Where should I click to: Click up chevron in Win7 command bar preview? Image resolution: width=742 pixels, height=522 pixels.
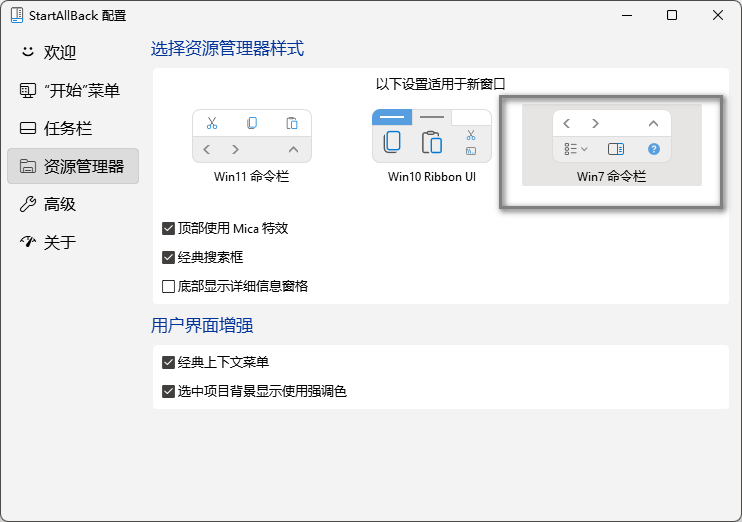(x=653, y=123)
